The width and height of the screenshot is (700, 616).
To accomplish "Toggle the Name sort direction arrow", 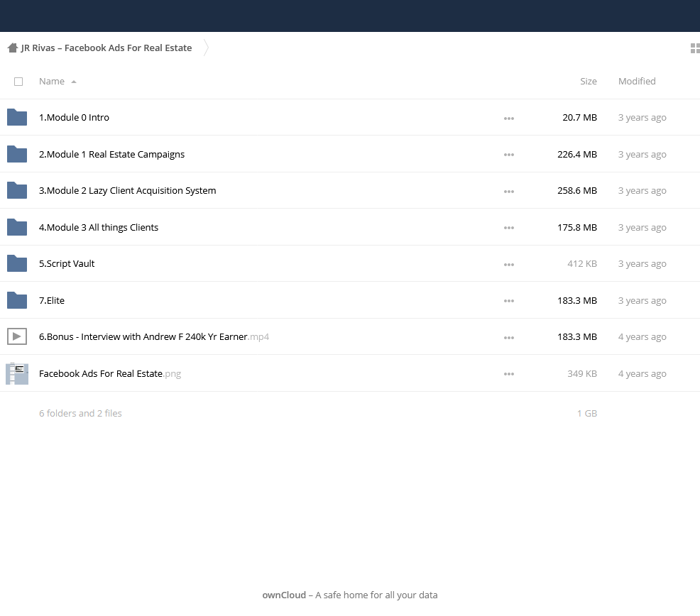I will [74, 82].
